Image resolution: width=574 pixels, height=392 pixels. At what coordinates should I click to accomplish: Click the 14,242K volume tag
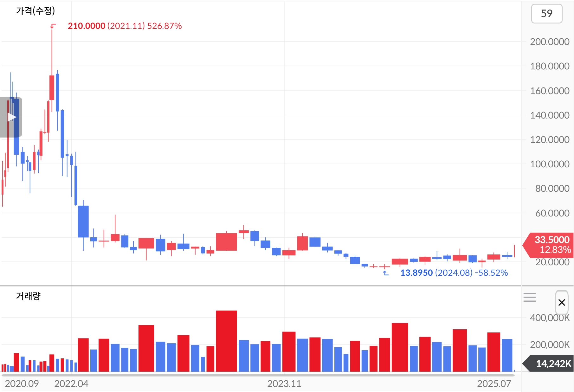coord(548,363)
